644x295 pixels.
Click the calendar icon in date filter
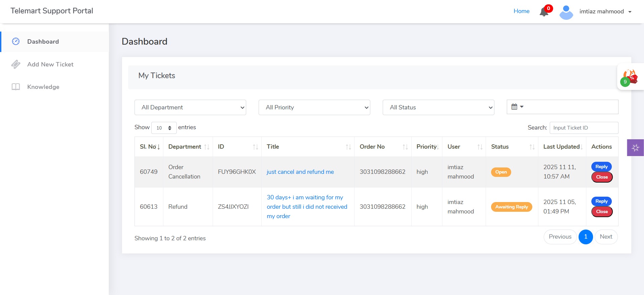click(x=514, y=107)
